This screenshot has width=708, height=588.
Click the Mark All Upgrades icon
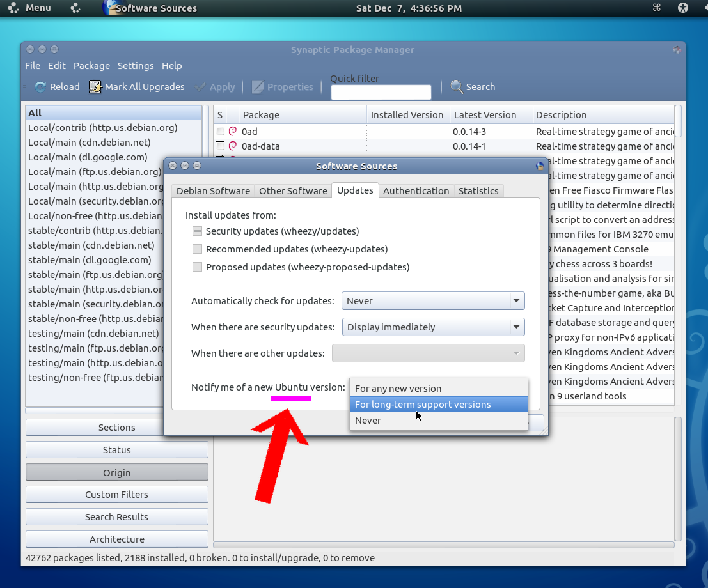[95, 87]
